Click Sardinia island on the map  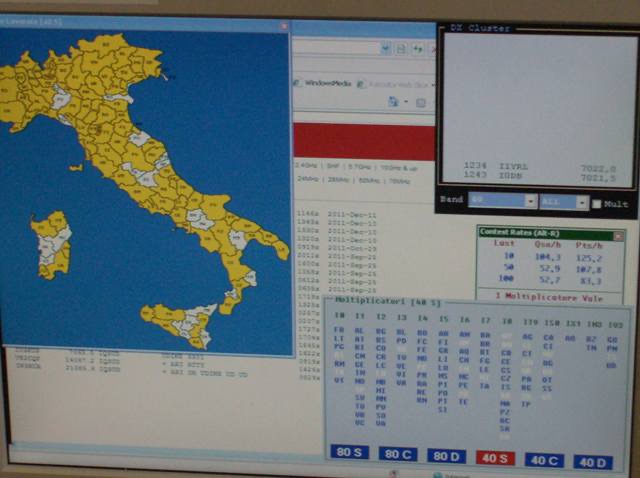pos(52,245)
